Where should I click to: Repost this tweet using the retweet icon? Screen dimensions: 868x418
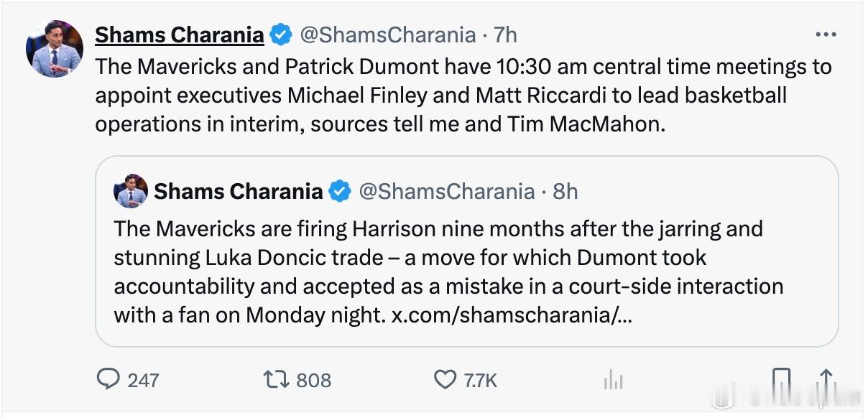click(x=277, y=379)
